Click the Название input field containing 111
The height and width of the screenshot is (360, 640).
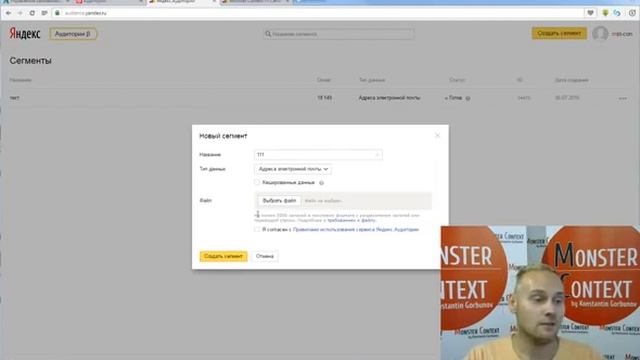(318, 155)
